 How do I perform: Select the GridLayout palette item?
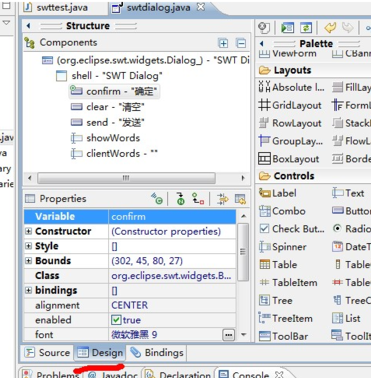[290, 105]
